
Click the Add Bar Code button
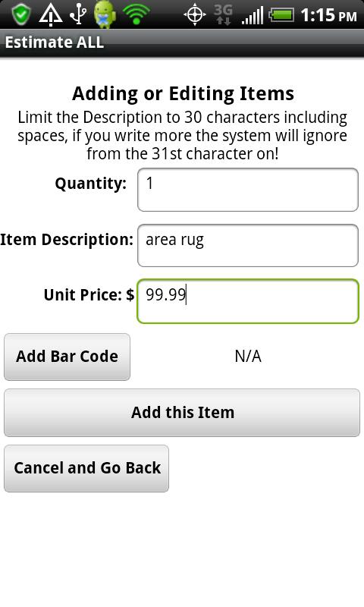click(67, 357)
